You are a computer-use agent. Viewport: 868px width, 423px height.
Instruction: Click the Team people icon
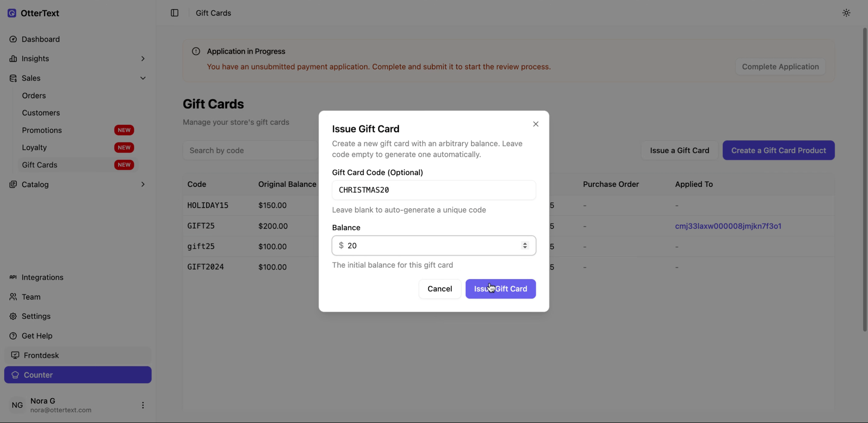(13, 297)
